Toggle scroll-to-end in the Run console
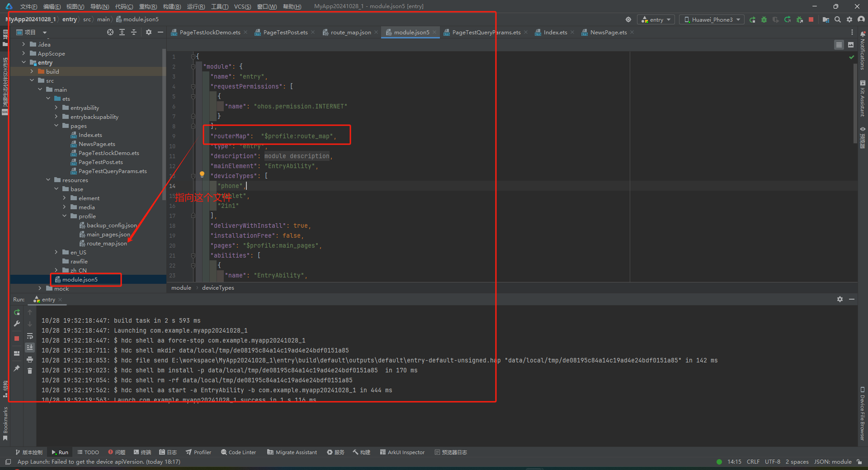 [x=30, y=348]
